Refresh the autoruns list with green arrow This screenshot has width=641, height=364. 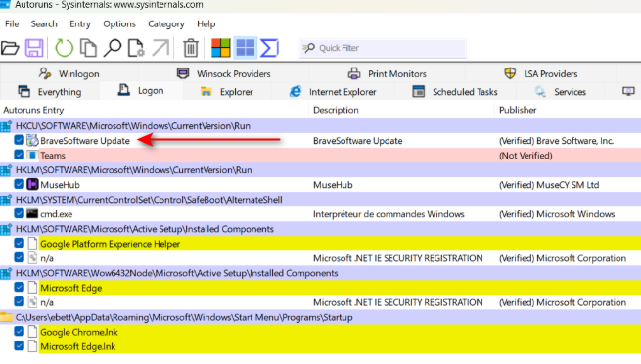pos(64,48)
